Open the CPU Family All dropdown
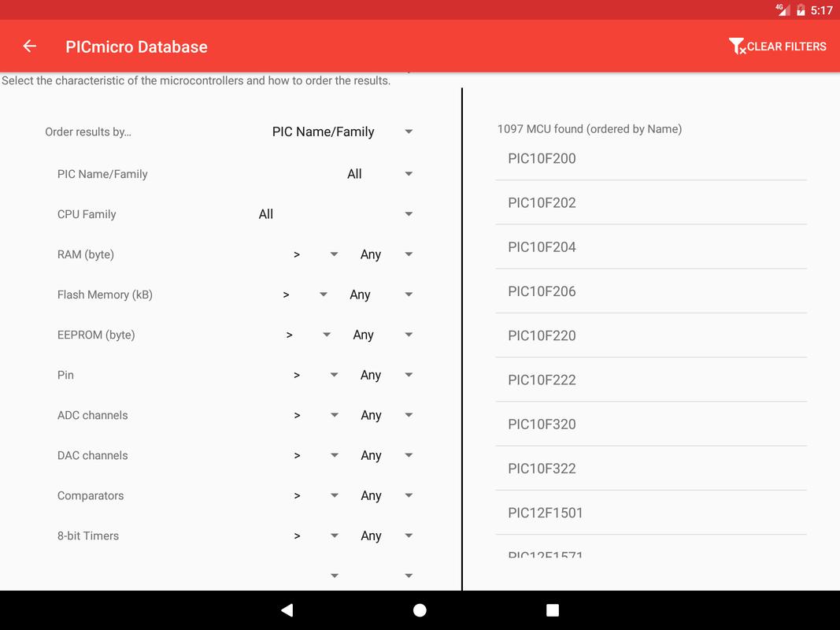Image resolution: width=840 pixels, height=630 pixels. pos(335,213)
